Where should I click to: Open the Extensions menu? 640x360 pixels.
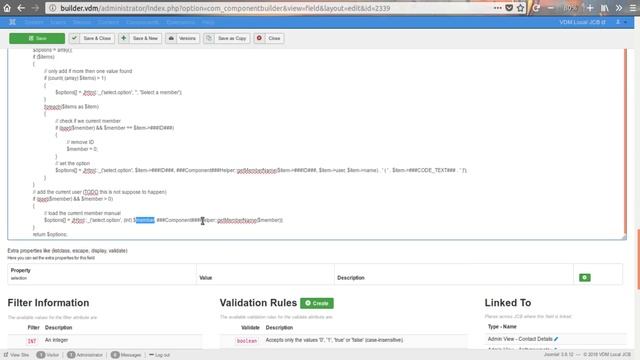[x=181, y=22]
